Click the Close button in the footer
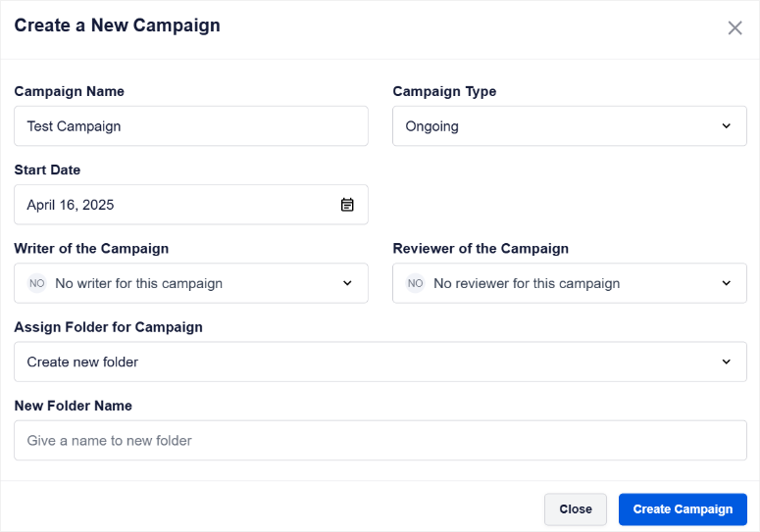 [576, 509]
